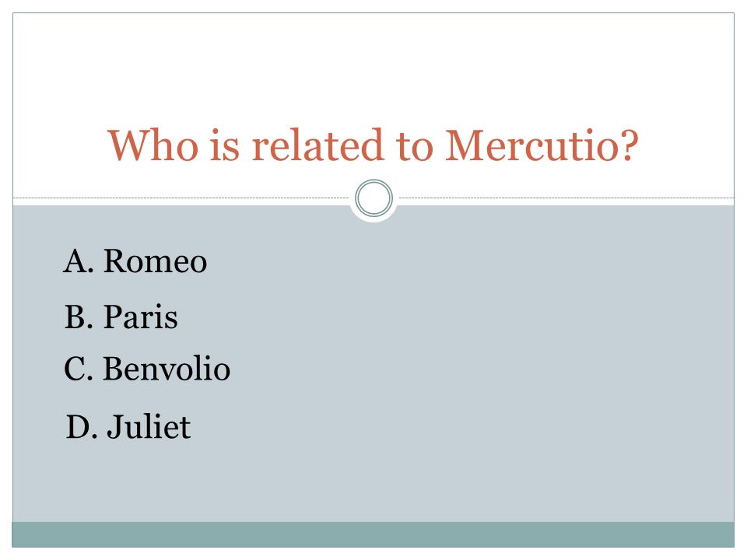Screen dimensions: 747x560
Task: Click the word "related" in the title
Action: coord(317,145)
